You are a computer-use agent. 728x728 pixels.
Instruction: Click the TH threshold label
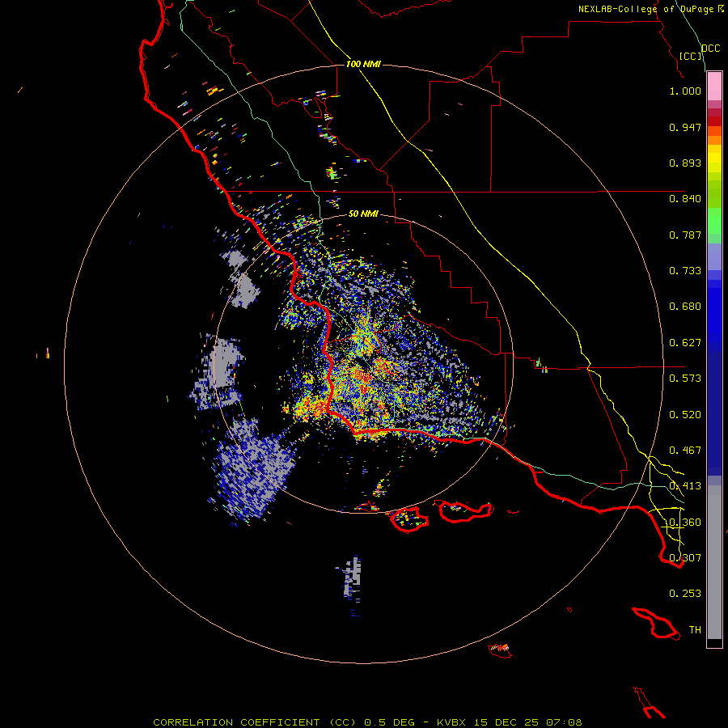(x=695, y=630)
